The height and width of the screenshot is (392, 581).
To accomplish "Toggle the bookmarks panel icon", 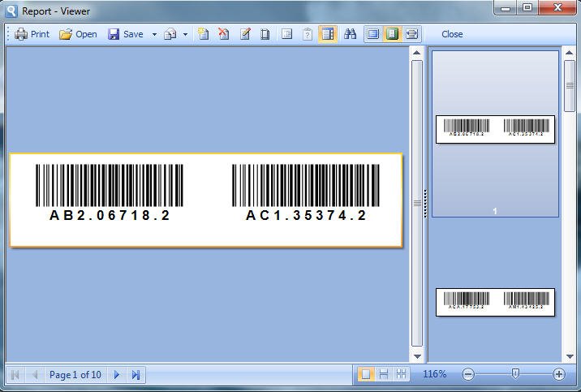I will [x=286, y=34].
